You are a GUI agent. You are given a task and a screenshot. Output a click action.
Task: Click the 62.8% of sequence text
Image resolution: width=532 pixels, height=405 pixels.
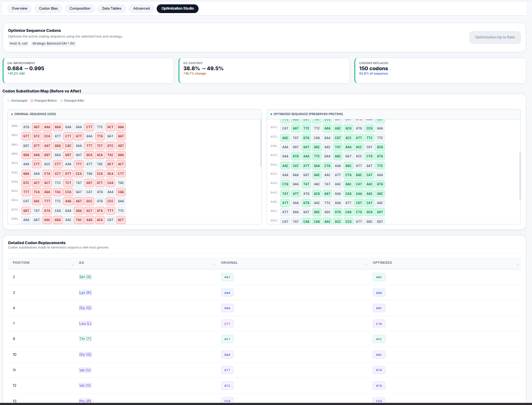(374, 74)
